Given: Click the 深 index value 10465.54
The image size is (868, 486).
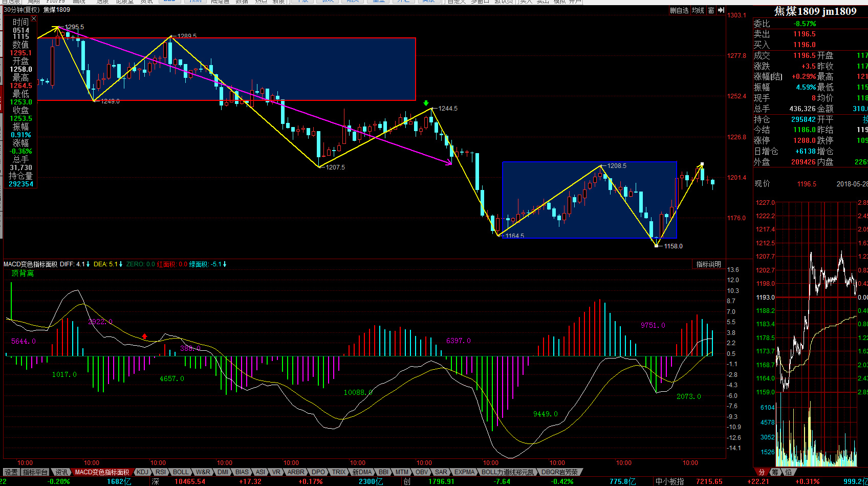Looking at the screenshot, I should coord(189,481).
